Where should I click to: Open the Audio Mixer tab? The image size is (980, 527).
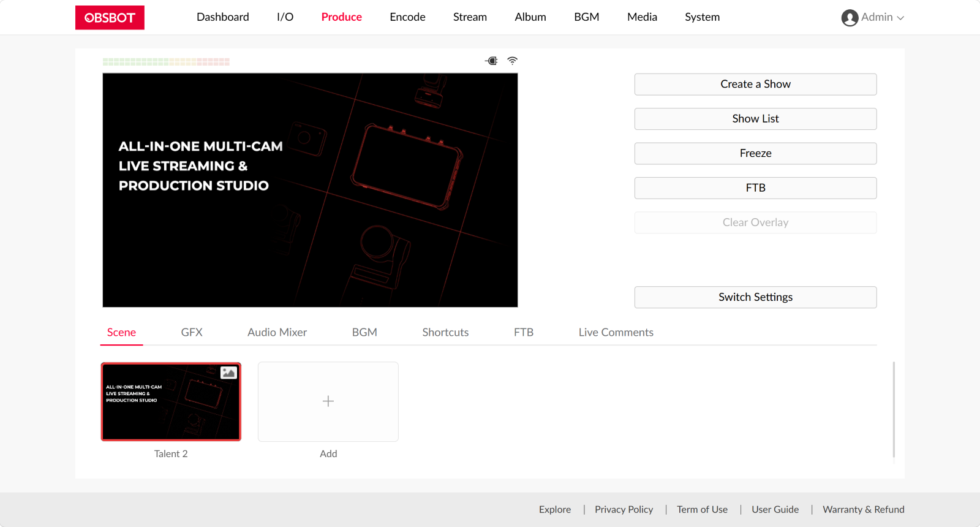pyautogui.click(x=277, y=332)
